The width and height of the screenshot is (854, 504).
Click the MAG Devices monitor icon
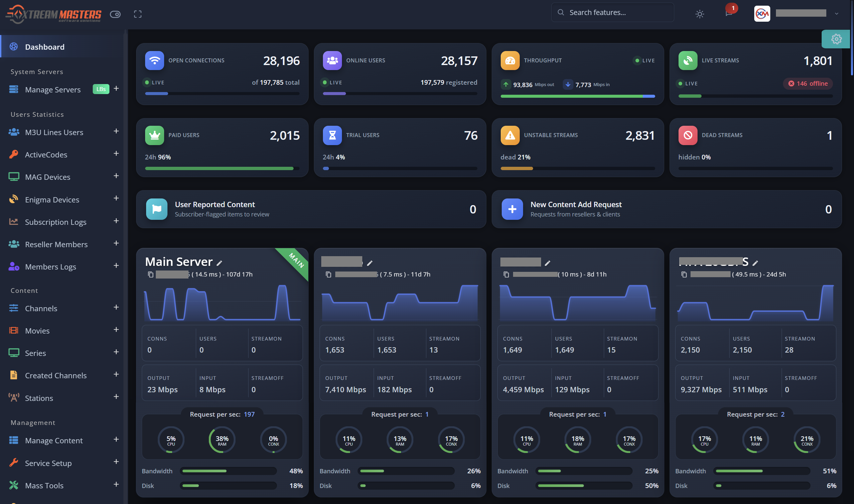pyautogui.click(x=14, y=176)
